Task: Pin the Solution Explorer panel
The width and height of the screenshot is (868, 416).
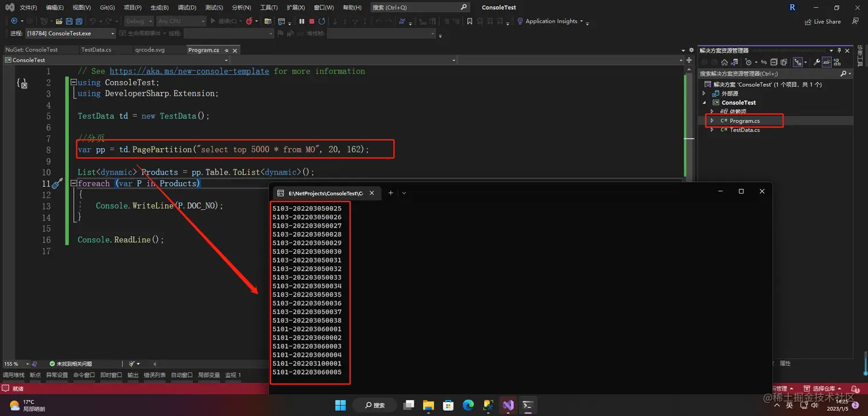Action: pyautogui.click(x=839, y=51)
